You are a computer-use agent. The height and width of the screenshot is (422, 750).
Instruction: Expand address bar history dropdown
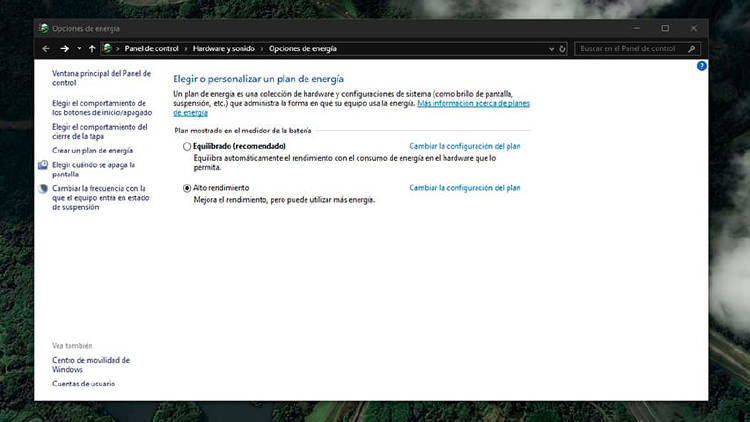(551, 48)
